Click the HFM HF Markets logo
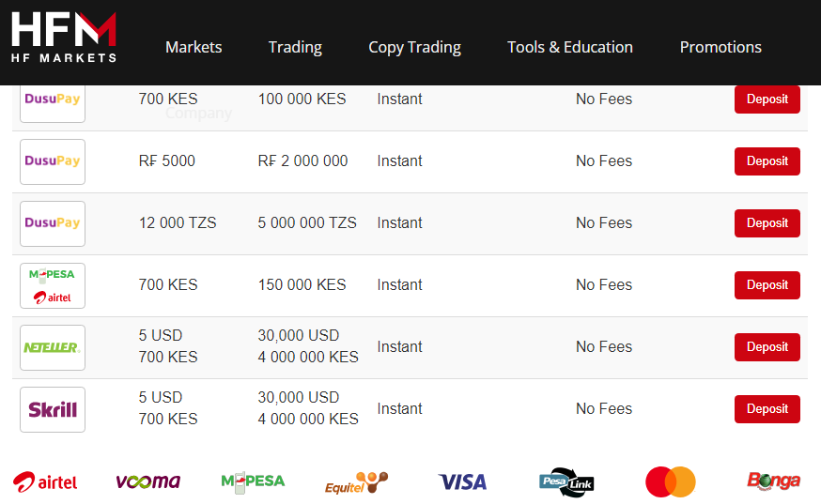Image resolution: width=821 pixels, height=504 pixels. click(64, 38)
